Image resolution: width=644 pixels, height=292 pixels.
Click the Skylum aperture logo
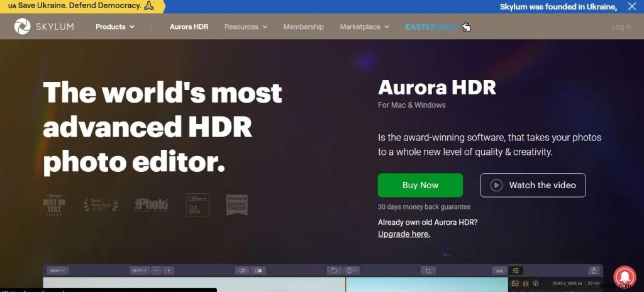[x=22, y=26]
